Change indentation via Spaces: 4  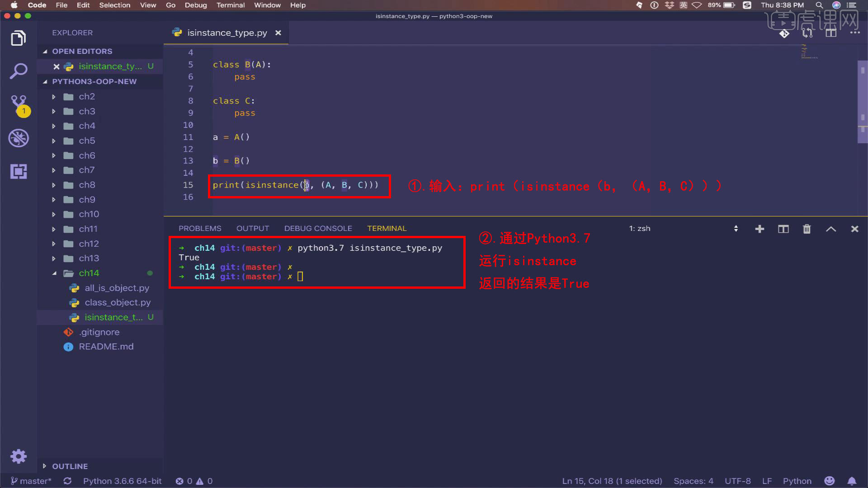tap(693, 481)
